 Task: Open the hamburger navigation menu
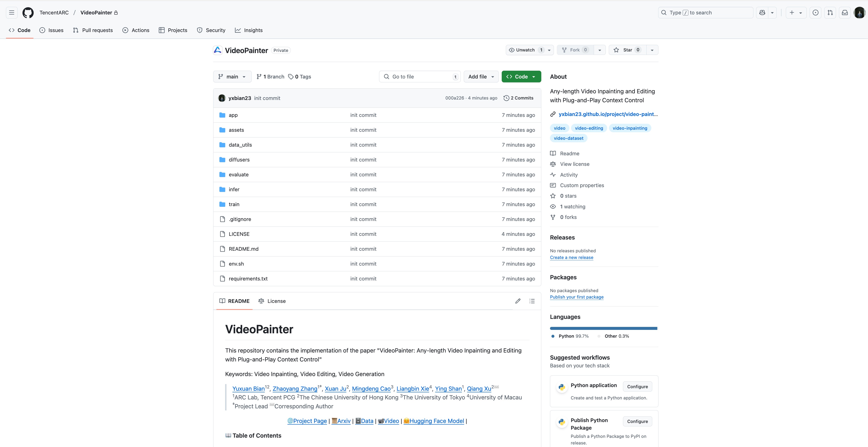point(11,12)
